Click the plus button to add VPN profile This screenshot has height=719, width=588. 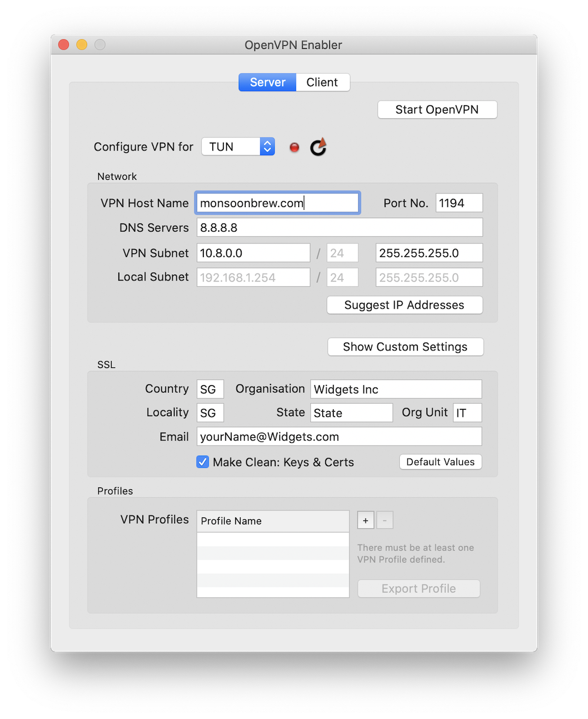pos(365,520)
